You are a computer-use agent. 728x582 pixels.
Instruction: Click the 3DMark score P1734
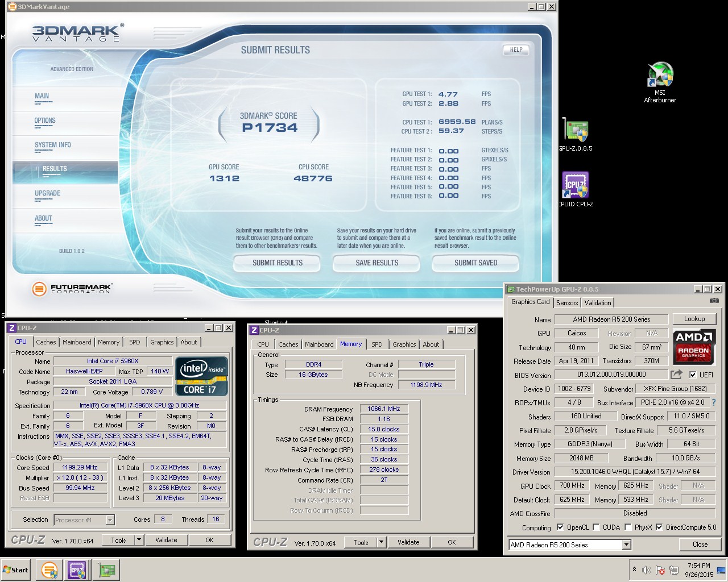[270, 128]
